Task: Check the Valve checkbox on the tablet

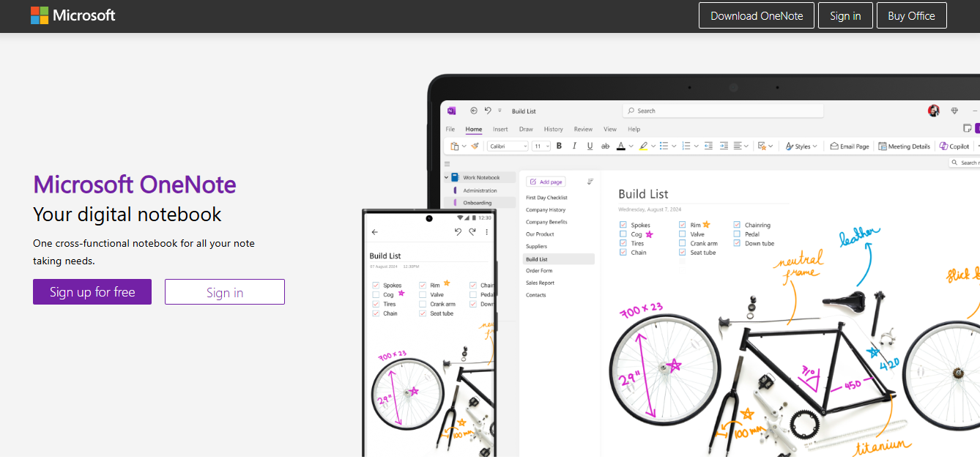Action: (683, 234)
